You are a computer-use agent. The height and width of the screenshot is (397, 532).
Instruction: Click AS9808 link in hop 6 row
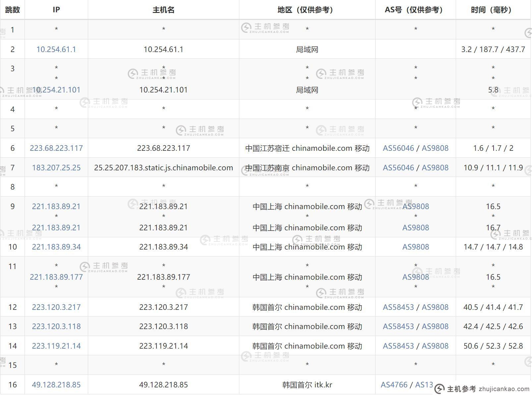pyautogui.click(x=435, y=148)
